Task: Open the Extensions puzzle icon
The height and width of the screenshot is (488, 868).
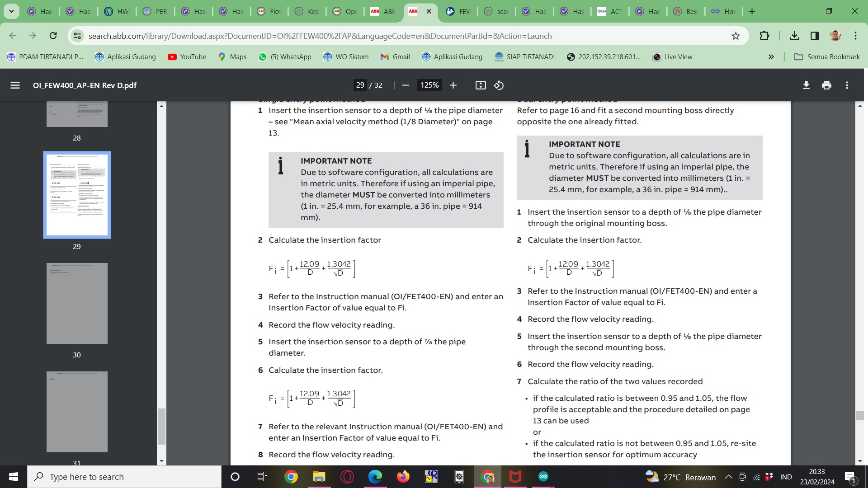Action: [764, 36]
